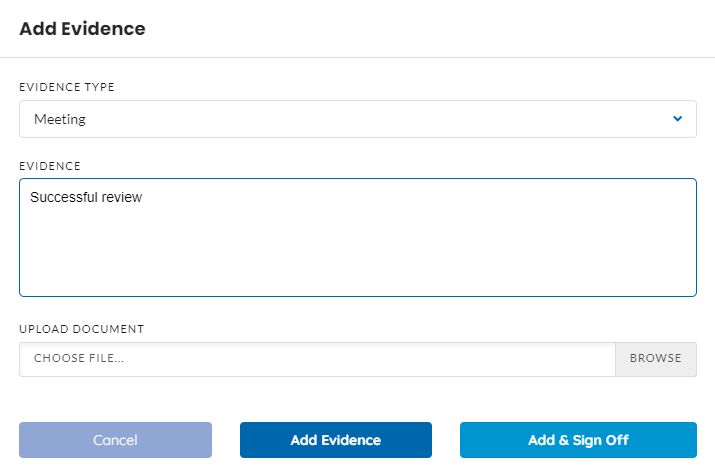Click blank area of the Evidence Type selector

(365, 119)
